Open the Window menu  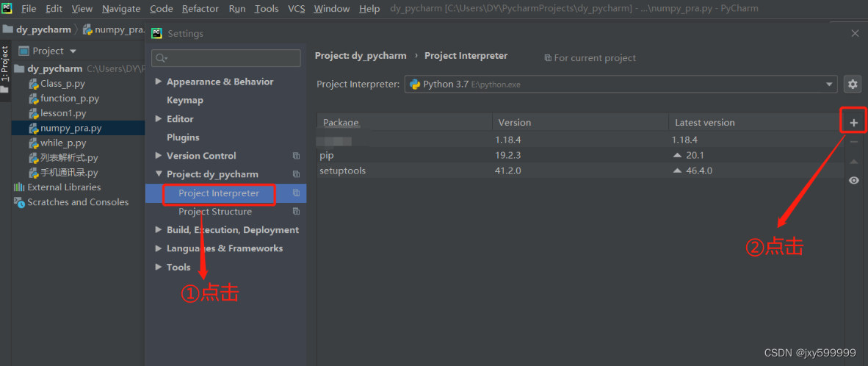(x=332, y=8)
